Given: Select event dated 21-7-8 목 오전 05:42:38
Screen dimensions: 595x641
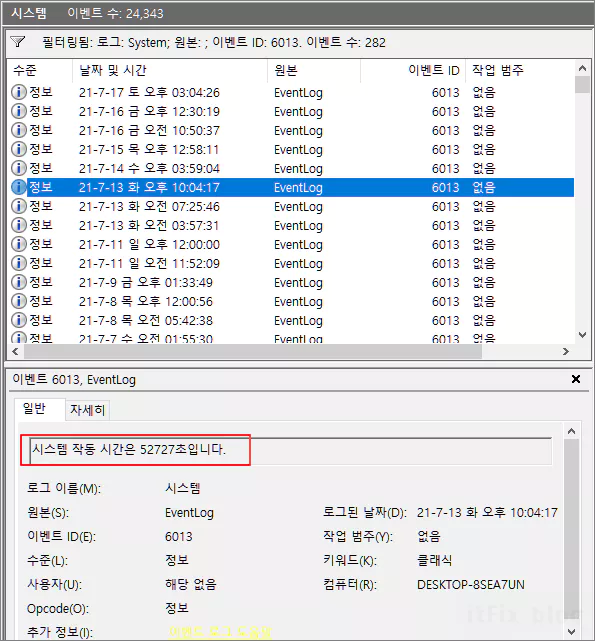Looking at the screenshot, I should click(x=290, y=320).
